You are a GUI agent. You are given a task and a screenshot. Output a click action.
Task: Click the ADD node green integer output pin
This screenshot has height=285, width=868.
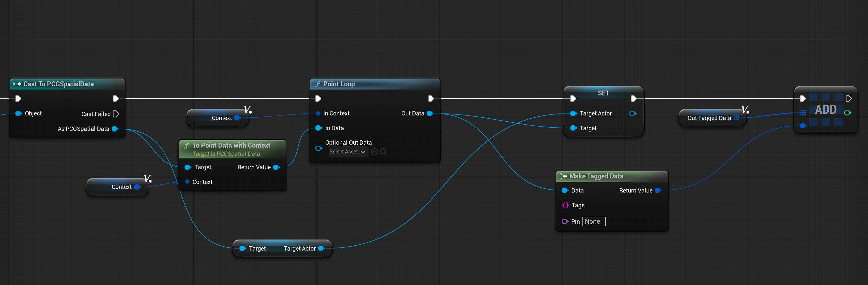pos(847,113)
